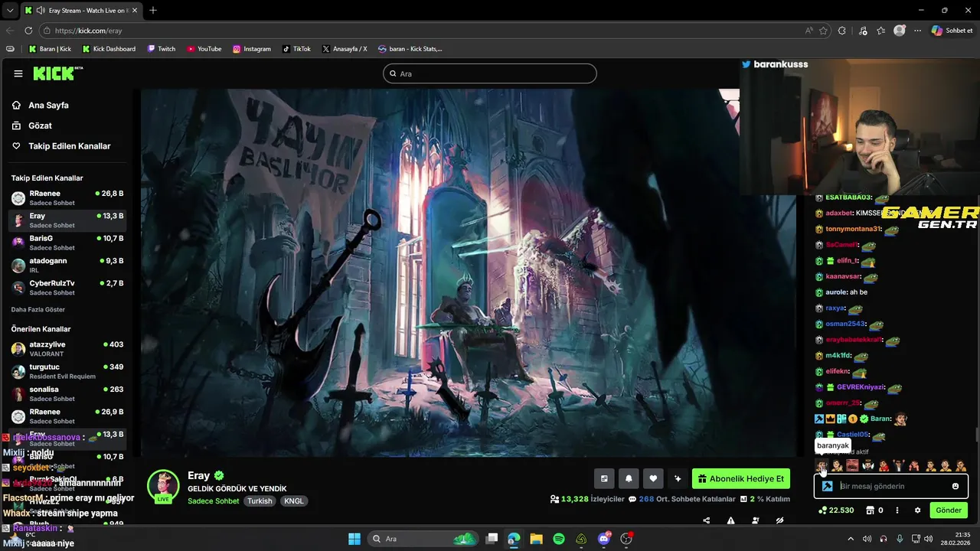Open browser extensions puzzle icon

pyautogui.click(x=842, y=31)
